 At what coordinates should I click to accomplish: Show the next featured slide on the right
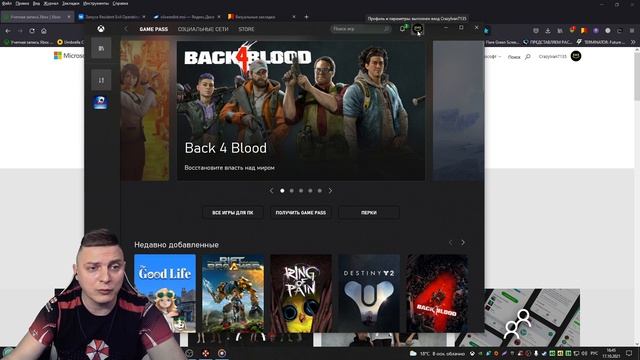[458, 110]
